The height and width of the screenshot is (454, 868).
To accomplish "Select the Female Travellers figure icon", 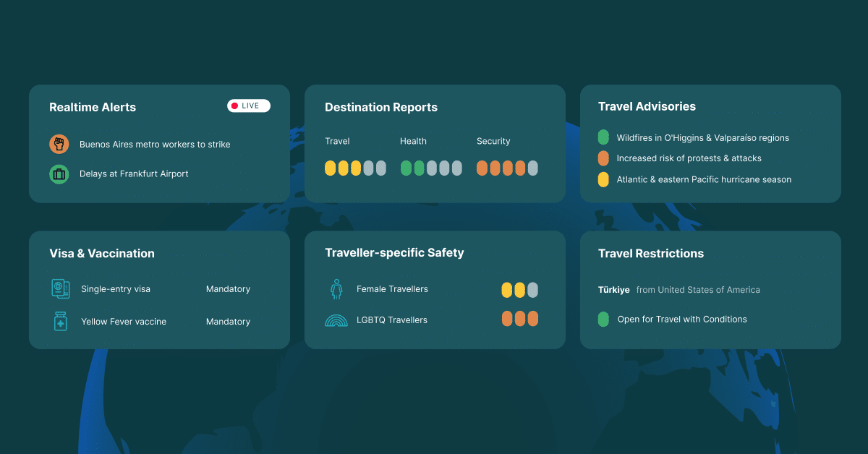I will coord(335,288).
